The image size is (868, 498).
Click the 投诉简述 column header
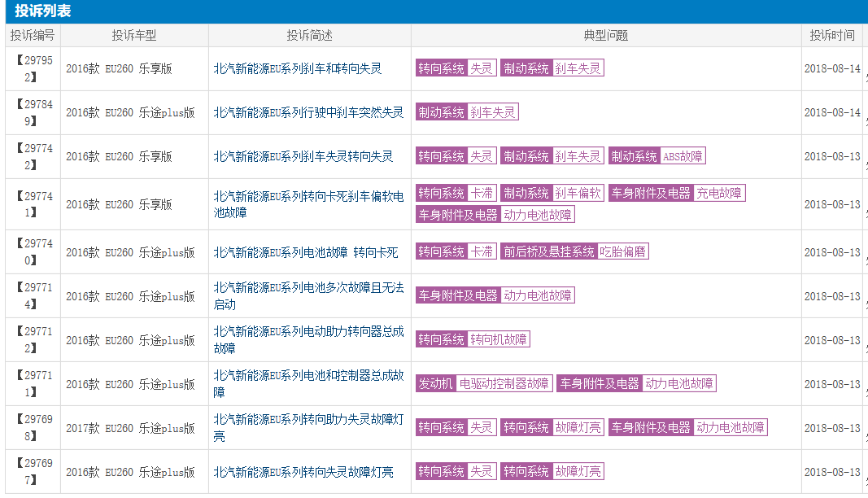click(309, 36)
